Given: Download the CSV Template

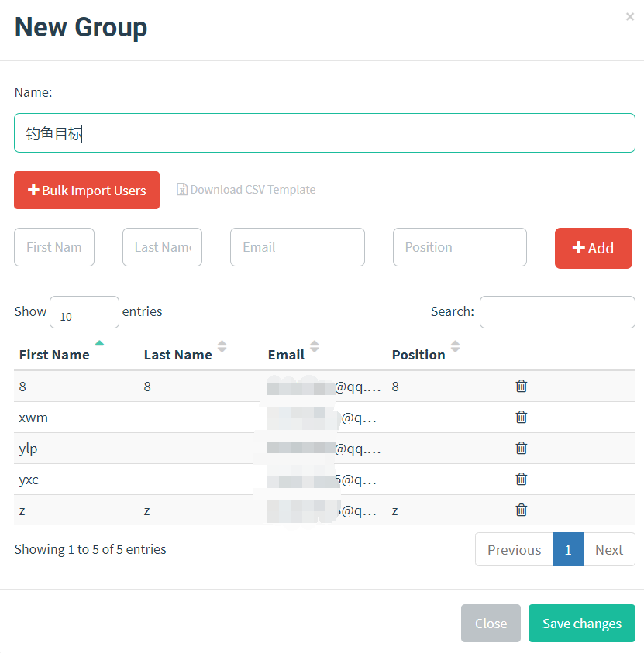Looking at the screenshot, I should (246, 190).
